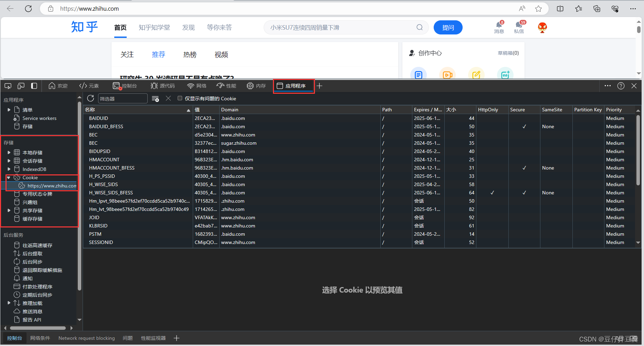Screen dimensions: 644x346
Task: Switch to 内存 DevTools tab
Action: tap(256, 86)
